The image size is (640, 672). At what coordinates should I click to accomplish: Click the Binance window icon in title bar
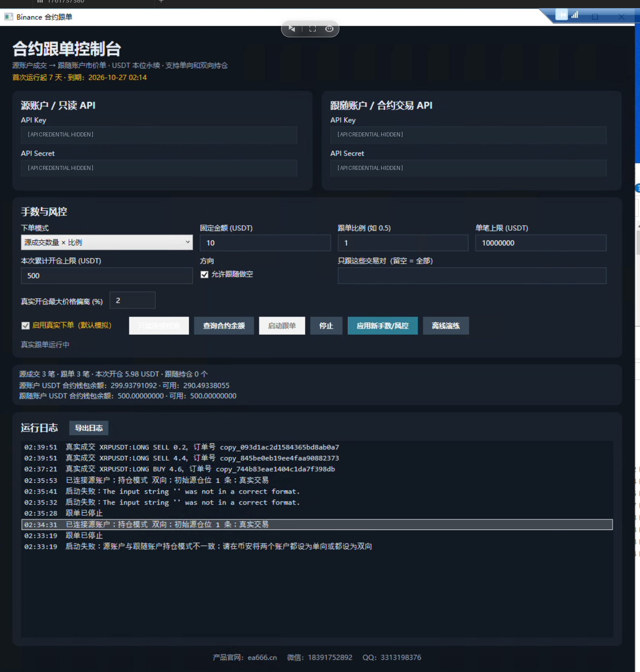9,17
